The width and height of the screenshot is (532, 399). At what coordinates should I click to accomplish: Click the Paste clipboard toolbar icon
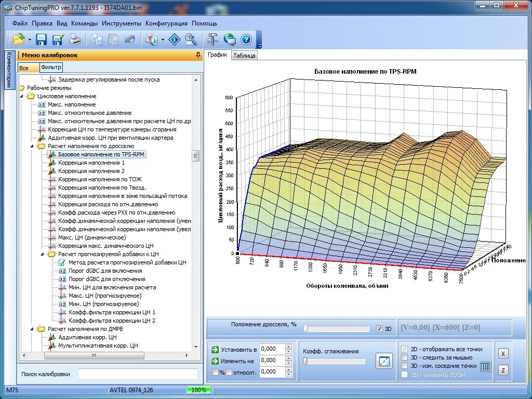click(x=113, y=39)
